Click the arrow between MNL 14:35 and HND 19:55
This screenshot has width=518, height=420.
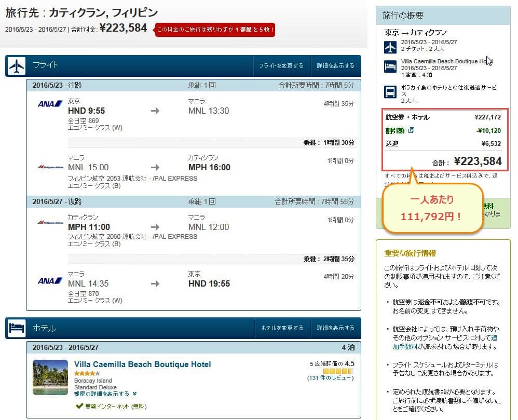(155, 283)
